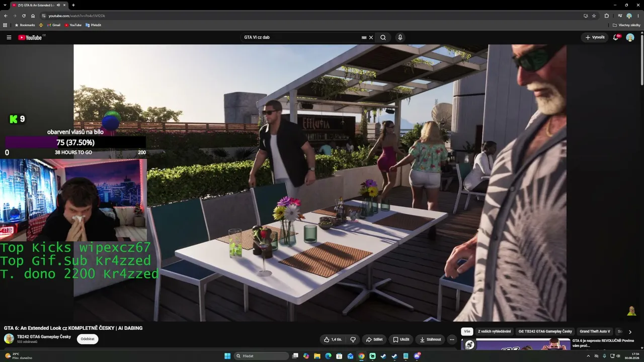Open the recommended GTA 6 video thumbnail
This screenshot has height=362, width=644.
pyautogui.click(x=516, y=344)
